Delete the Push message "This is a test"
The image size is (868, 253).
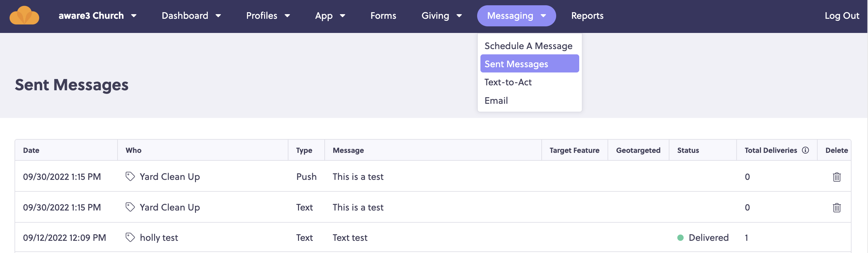click(x=836, y=177)
